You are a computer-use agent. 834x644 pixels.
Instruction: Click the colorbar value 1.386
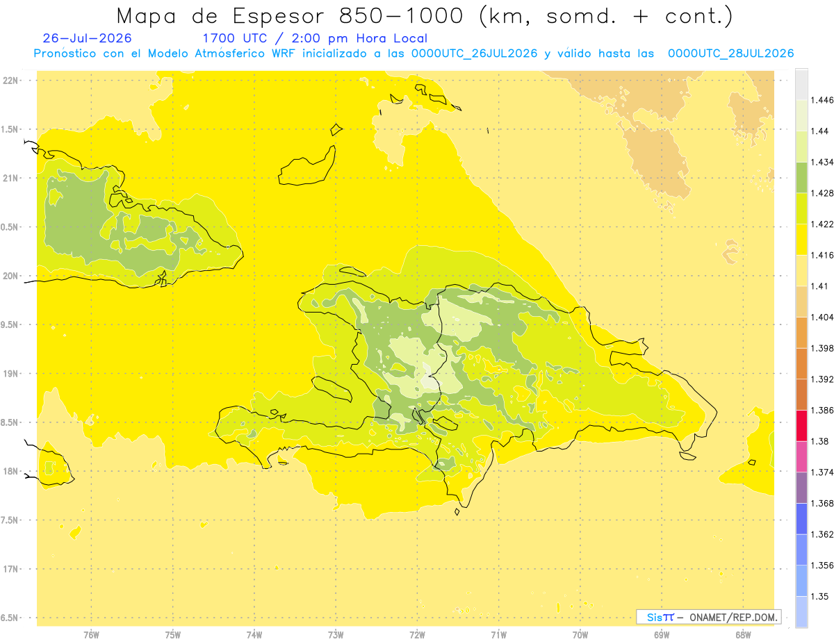(824, 410)
